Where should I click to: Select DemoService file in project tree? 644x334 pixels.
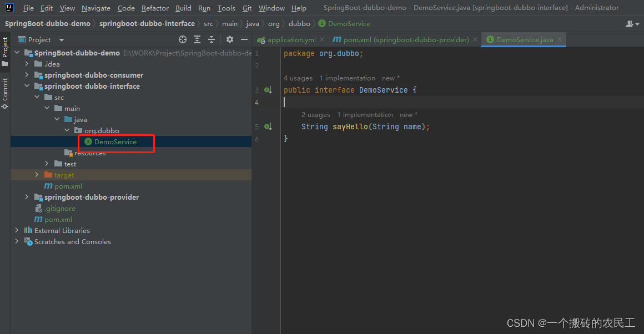(x=115, y=141)
